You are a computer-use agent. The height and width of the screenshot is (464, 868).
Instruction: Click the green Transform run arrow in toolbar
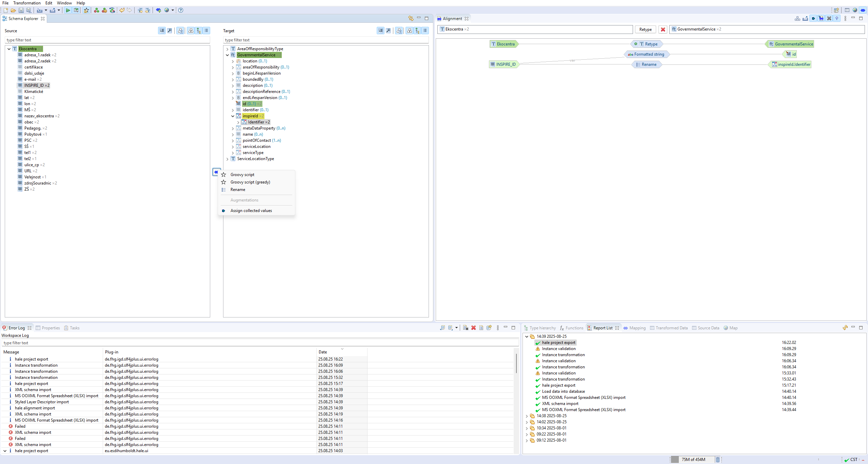coord(68,10)
